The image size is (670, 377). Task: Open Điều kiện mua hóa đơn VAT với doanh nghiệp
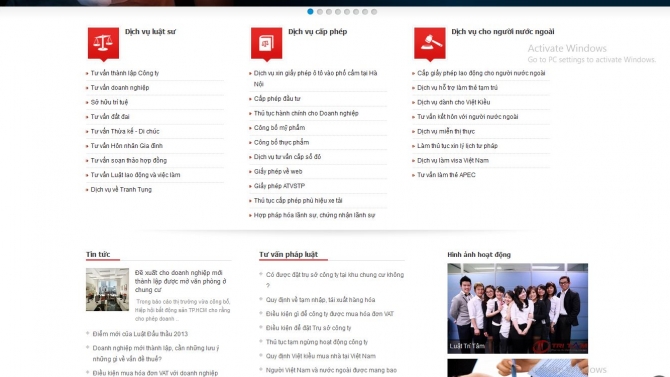click(x=155, y=373)
